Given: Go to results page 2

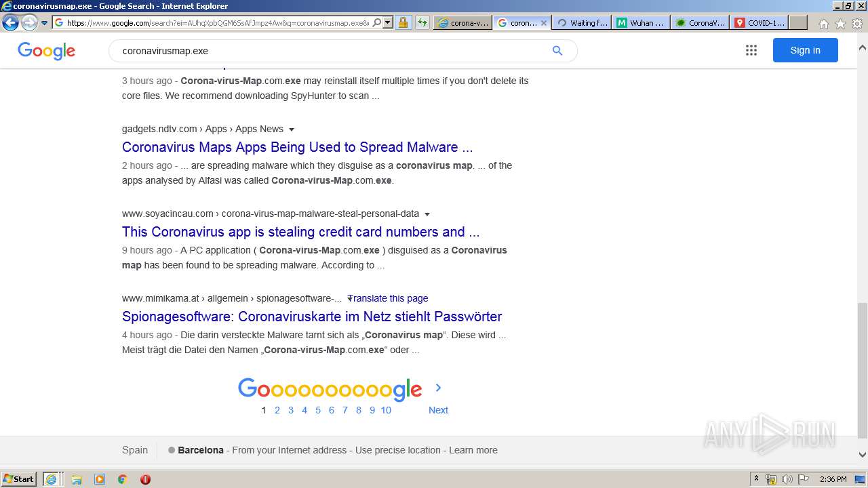Looking at the screenshot, I should tap(277, 410).
